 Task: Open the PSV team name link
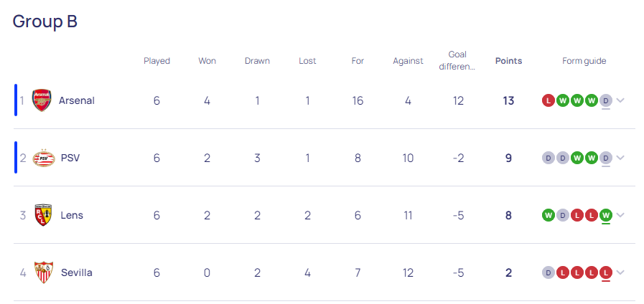pyautogui.click(x=70, y=158)
